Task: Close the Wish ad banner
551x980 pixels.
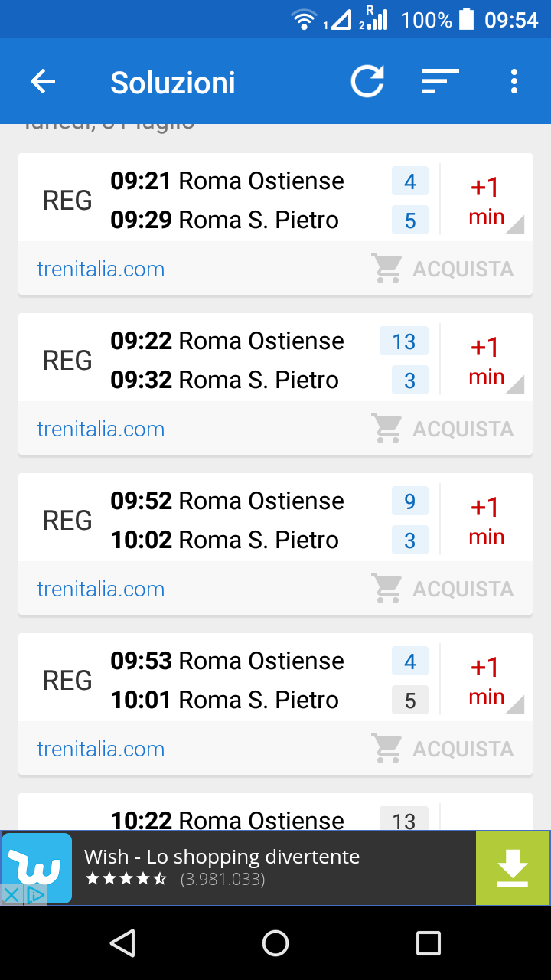Action: (11, 894)
